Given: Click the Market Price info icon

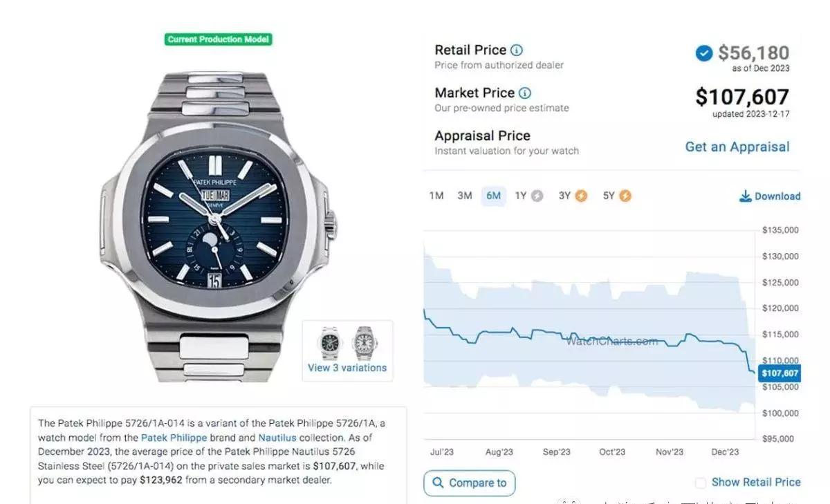Looking at the screenshot, I should point(525,93).
